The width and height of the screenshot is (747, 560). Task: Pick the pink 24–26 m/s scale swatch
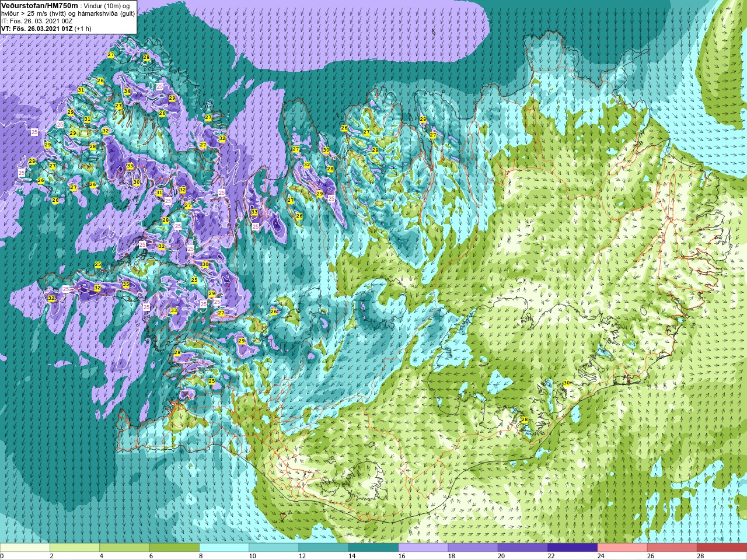point(622,548)
